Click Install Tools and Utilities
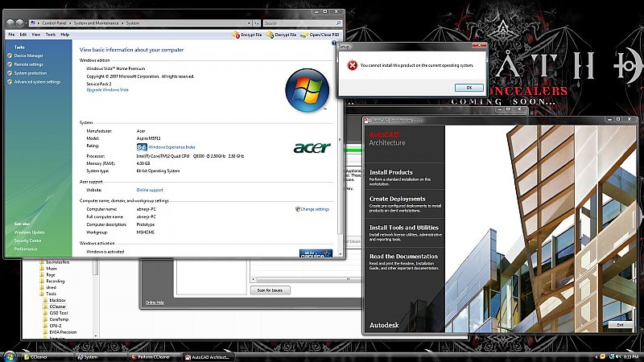 (404, 228)
